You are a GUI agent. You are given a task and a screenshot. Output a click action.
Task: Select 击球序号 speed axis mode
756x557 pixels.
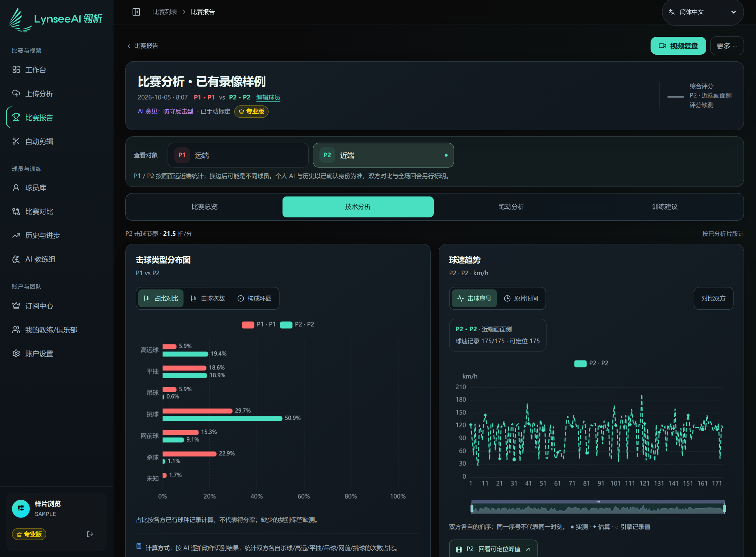coord(474,298)
